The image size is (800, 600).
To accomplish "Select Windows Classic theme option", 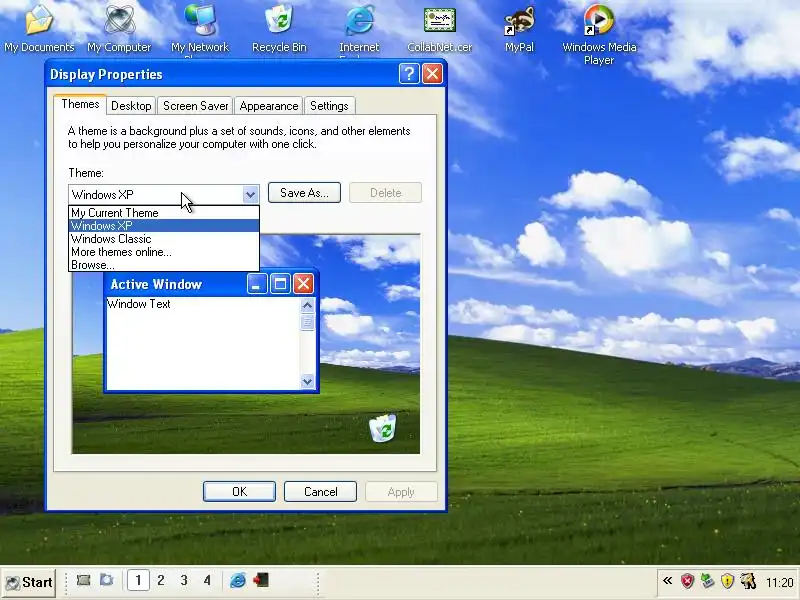I will 164,239.
